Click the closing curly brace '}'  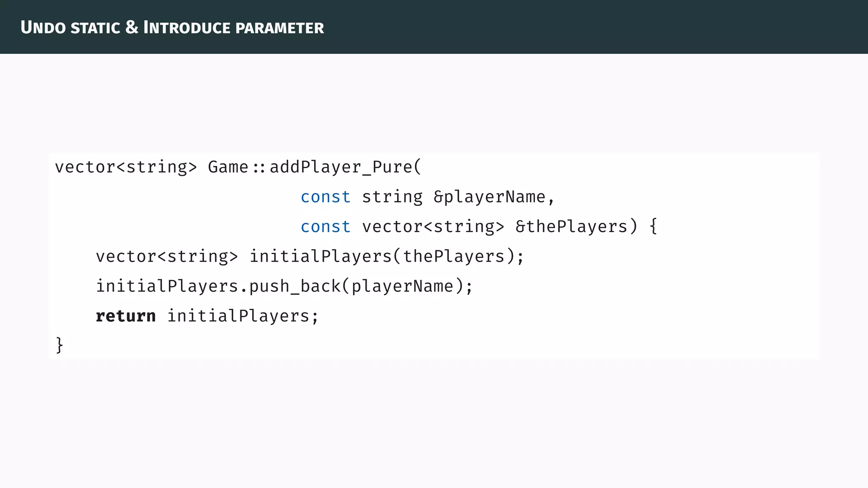coord(59,345)
